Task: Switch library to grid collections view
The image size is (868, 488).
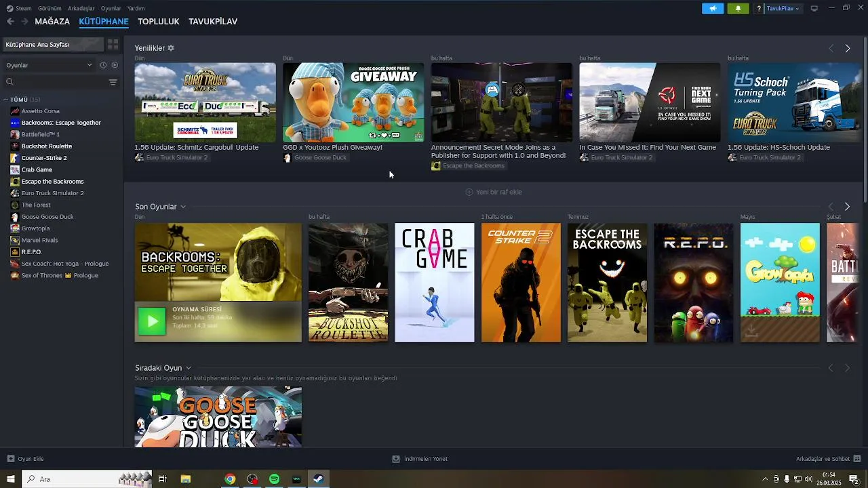Action: (x=113, y=44)
